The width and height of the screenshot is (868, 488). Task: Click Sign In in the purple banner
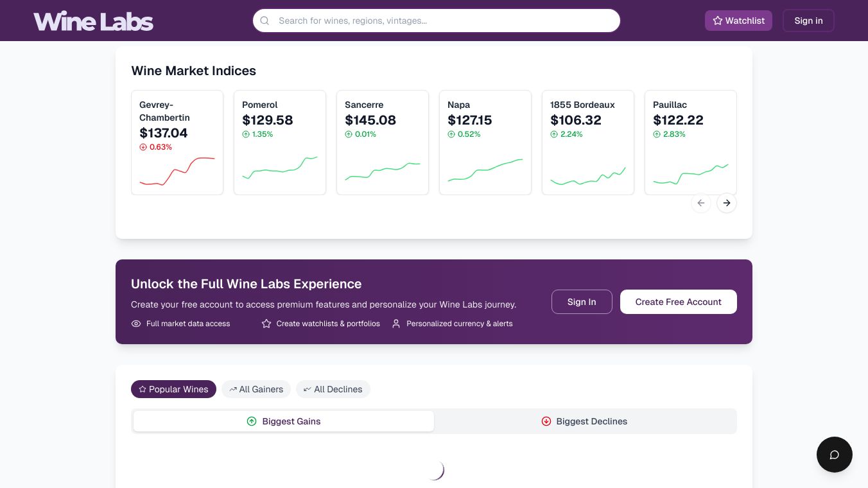coord(582,302)
